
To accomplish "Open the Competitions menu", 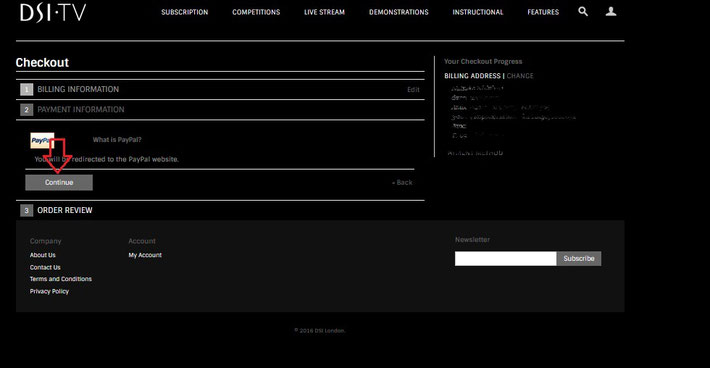I will [x=256, y=12].
